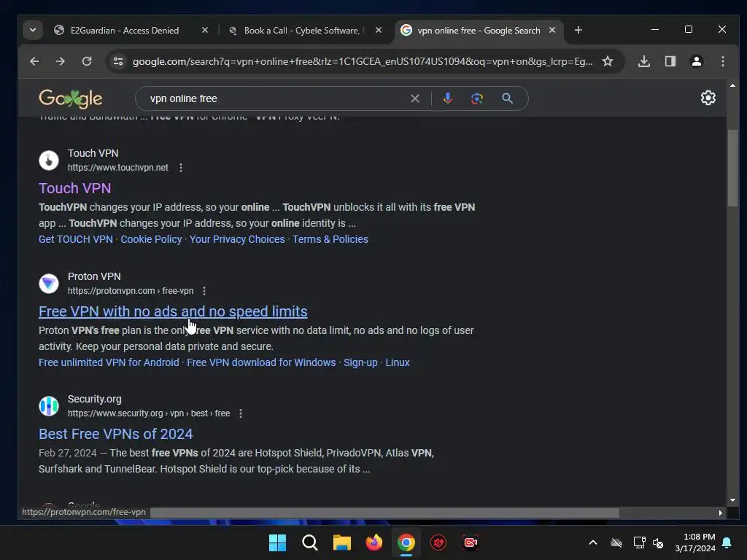Click the protonvpn.com free-vpn URL text

point(131,291)
